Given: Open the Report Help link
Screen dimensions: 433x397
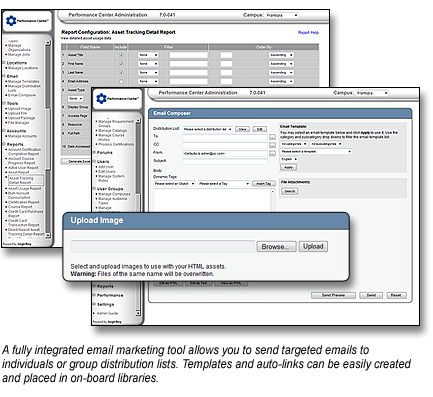Looking at the screenshot, I should click(x=308, y=32).
